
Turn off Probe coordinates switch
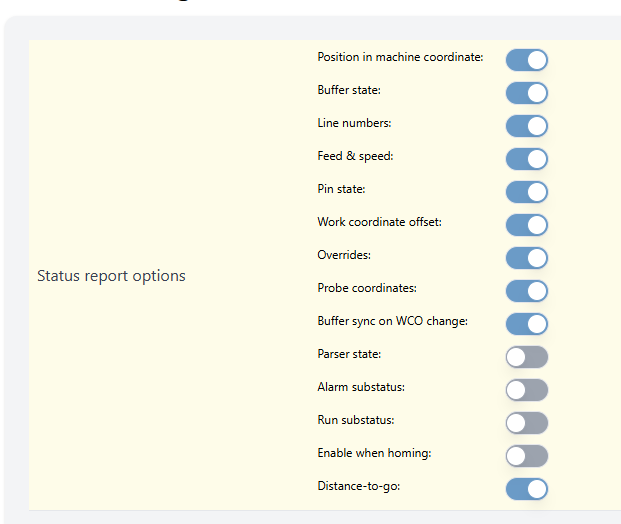tap(526, 291)
